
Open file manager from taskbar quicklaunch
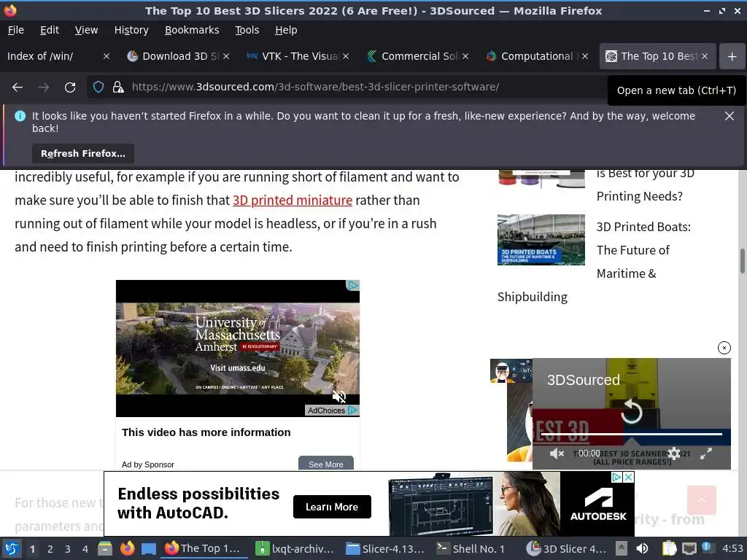coord(105,548)
